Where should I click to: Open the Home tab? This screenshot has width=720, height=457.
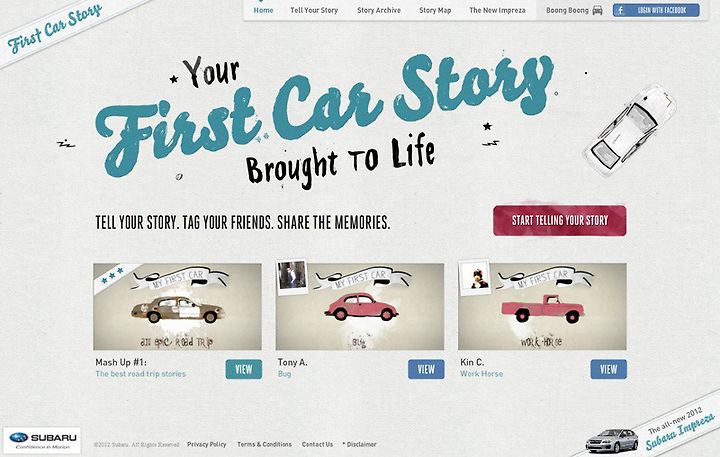click(x=264, y=10)
